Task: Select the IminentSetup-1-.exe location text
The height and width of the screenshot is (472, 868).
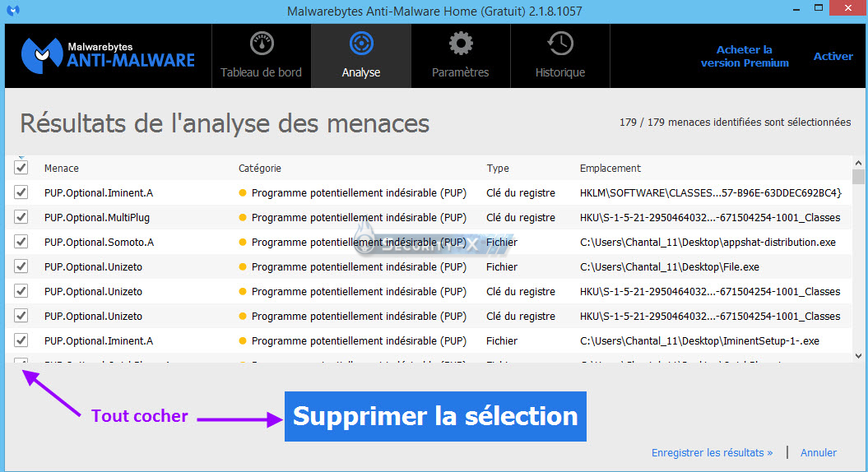Action: click(x=699, y=341)
